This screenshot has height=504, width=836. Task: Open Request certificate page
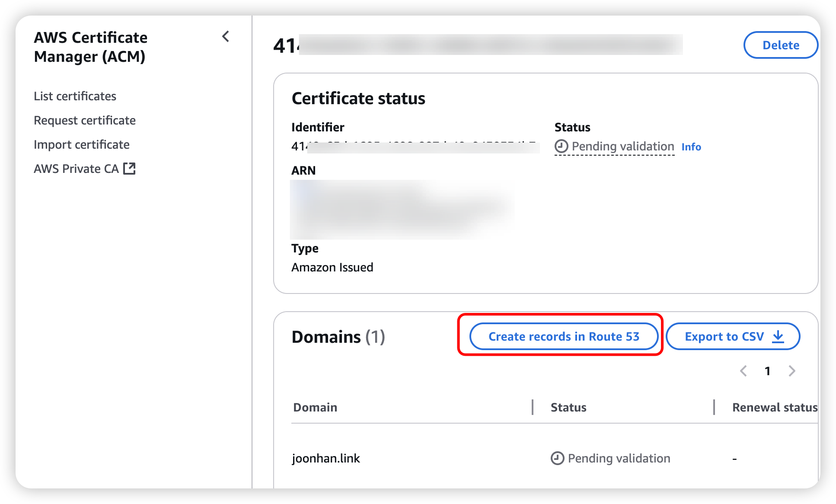click(x=85, y=120)
